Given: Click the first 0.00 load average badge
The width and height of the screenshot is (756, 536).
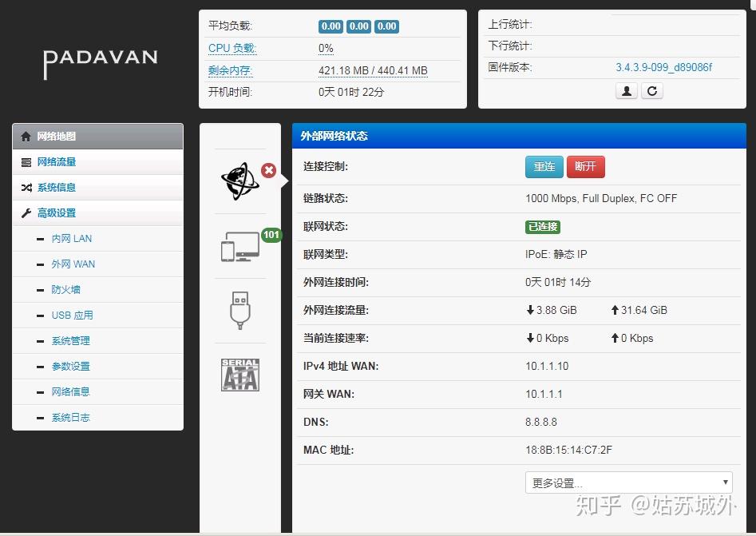Looking at the screenshot, I should (331, 26).
